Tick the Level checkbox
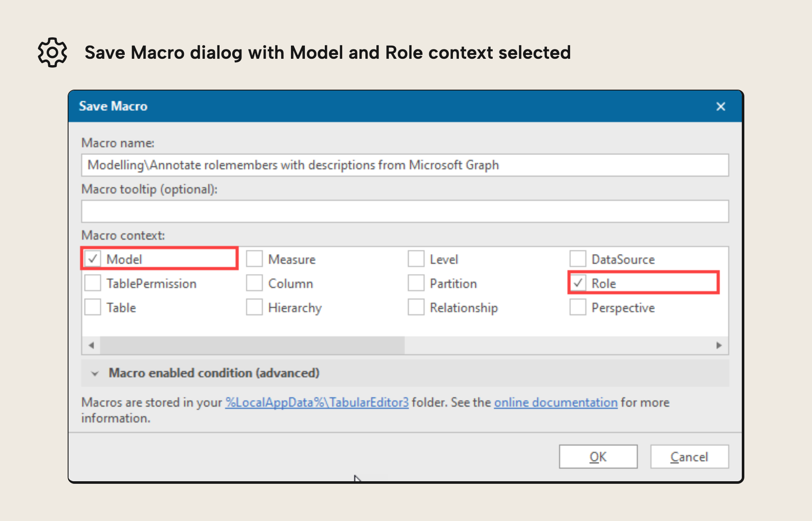Image resolution: width=812 pixels, height=521 pixels. click(416, 259)
